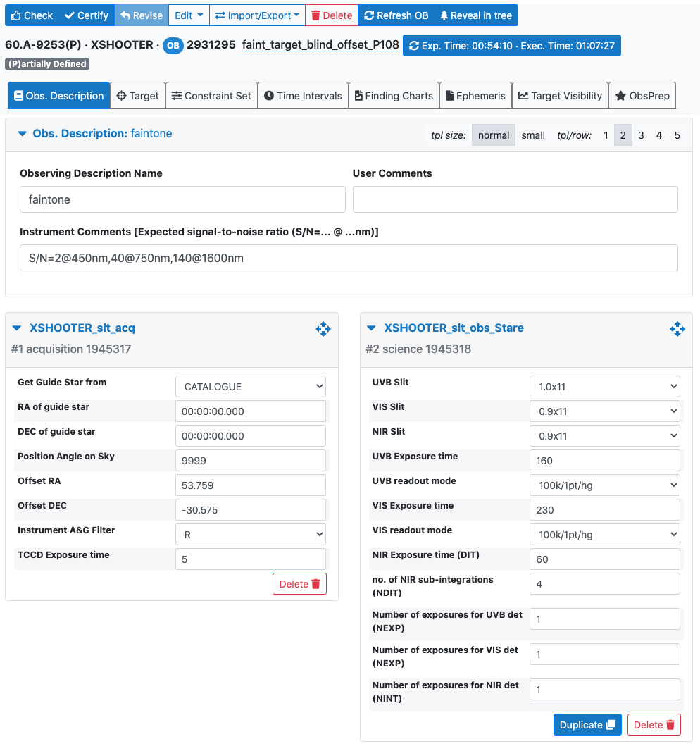The width and height of the screenshot is (700, 751).
Task: Select normal template size
Action: pos(494,135)
